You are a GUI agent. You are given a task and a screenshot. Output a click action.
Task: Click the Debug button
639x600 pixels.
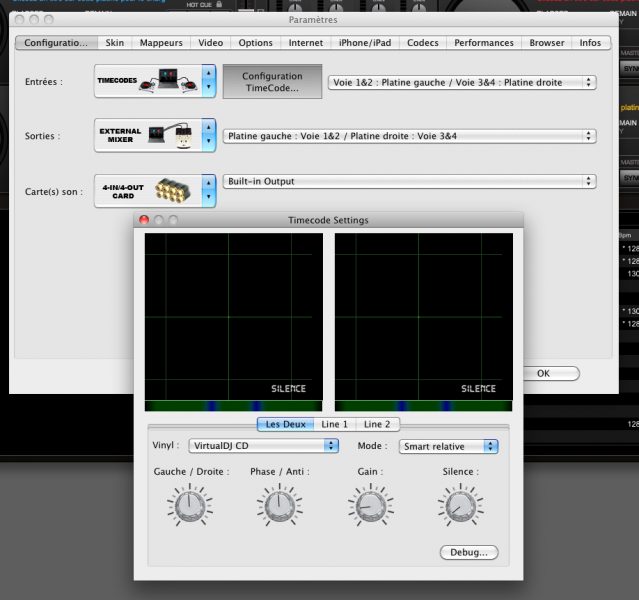click(x=469, y=552)
